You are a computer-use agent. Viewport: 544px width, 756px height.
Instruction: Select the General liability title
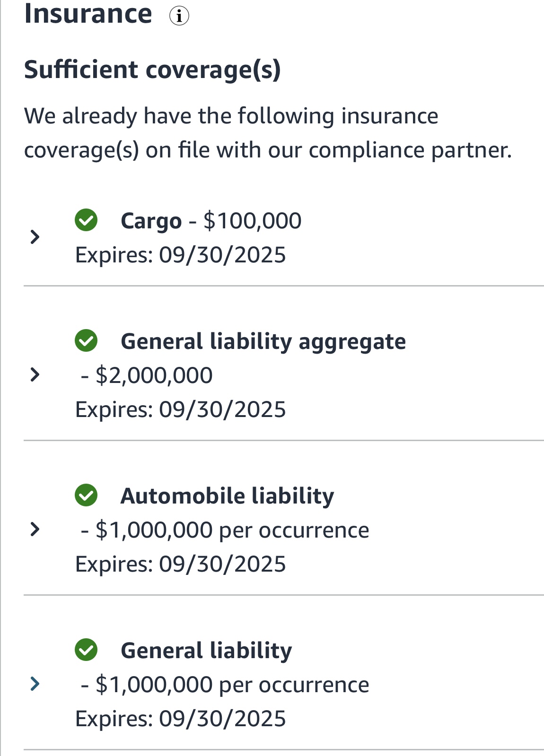(x=206, y=651)
